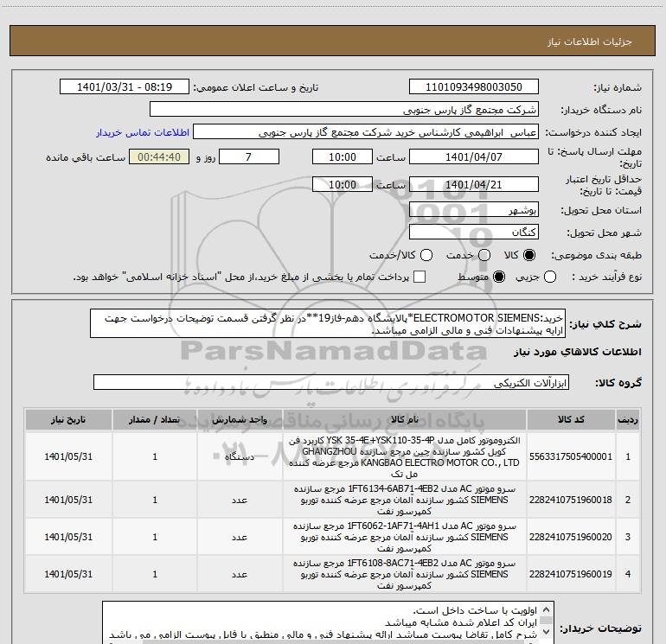This screenshot has width=666, height=644.
Task: Click the delivery province field بوشهر
Action: [474, 210]
